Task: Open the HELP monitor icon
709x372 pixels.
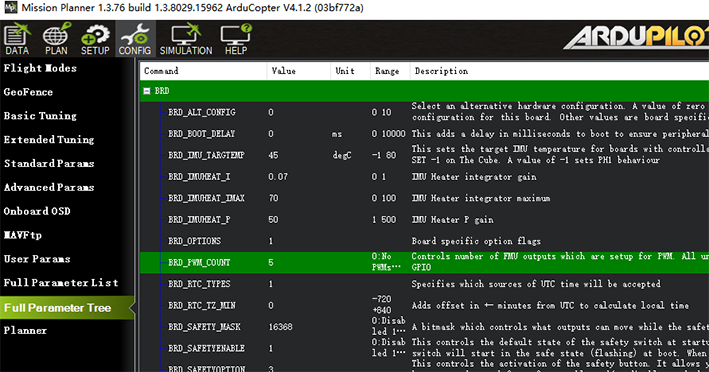Action: pos(236,39)
